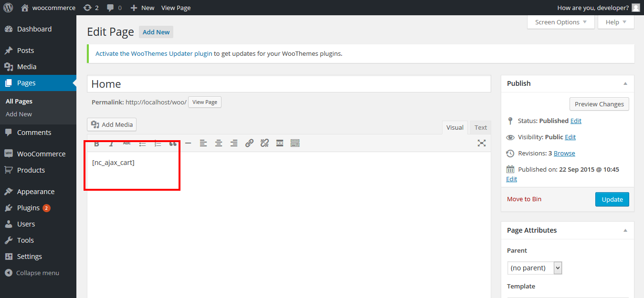Insert horizontal line
The width and height of the screenshot is (644, 298).
click(x=188, y=143)
